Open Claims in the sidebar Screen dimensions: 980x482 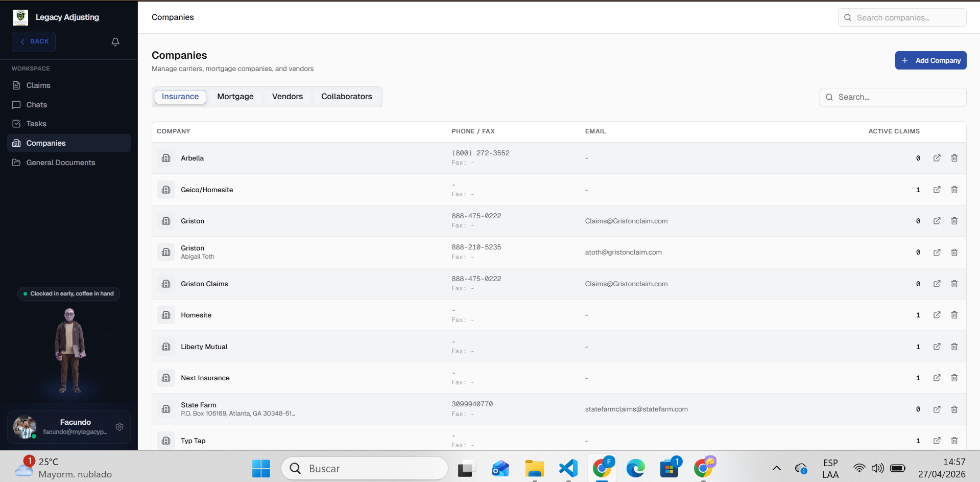(x=38, y=85)
